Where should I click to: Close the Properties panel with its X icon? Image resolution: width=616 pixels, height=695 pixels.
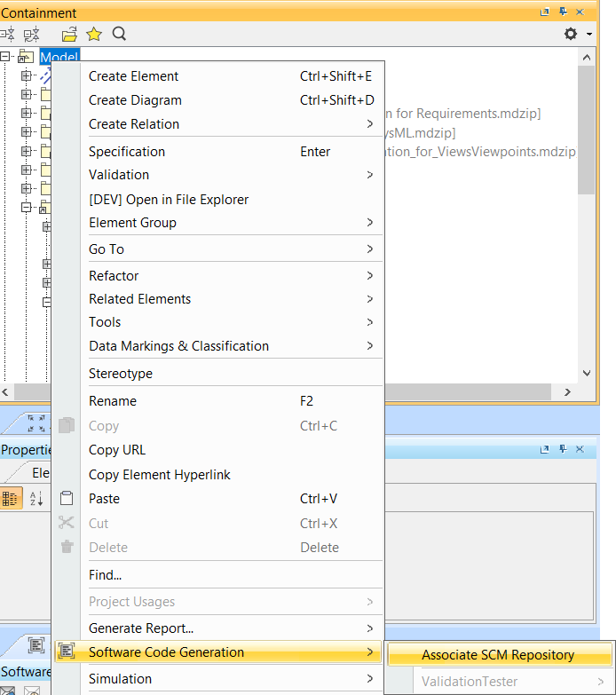click(x=580, y=449)
